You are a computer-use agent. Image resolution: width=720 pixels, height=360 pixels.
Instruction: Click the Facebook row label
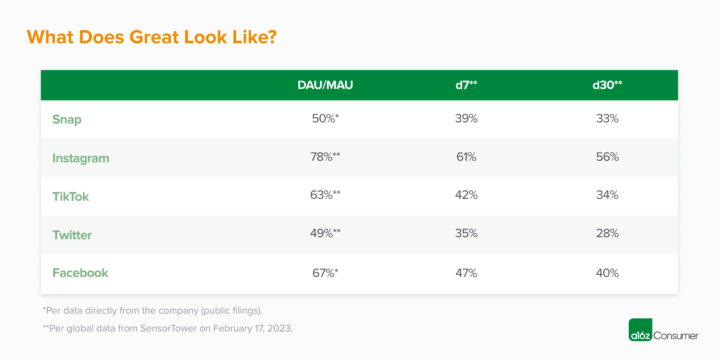click(80, 273)
